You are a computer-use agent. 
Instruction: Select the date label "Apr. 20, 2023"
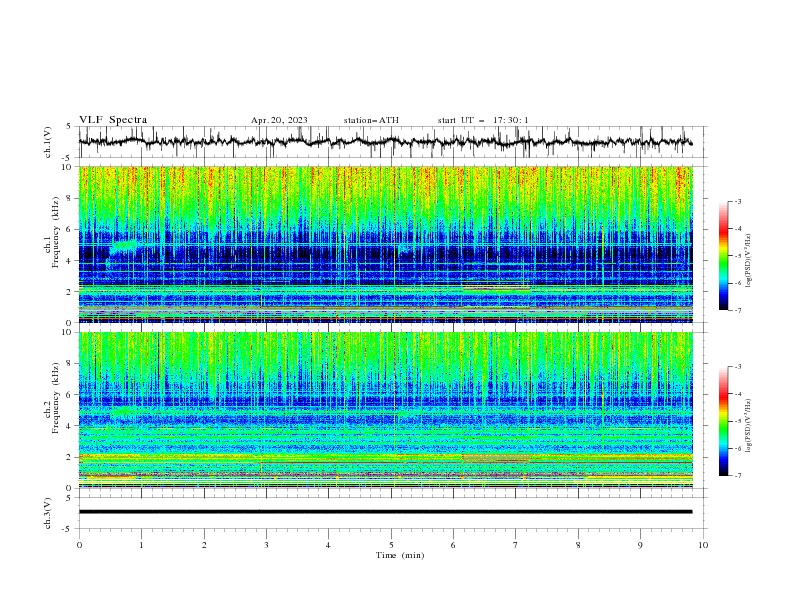point(279,120)
